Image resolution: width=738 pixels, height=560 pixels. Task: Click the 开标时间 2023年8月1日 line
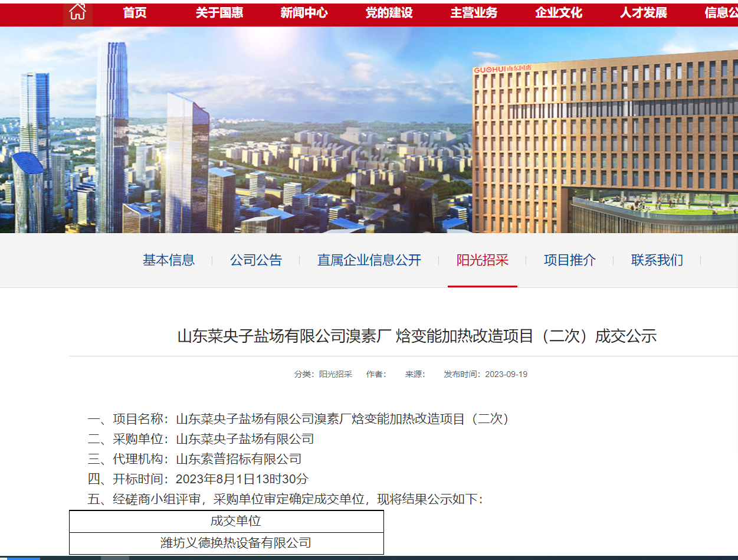[x=198, y=479]
